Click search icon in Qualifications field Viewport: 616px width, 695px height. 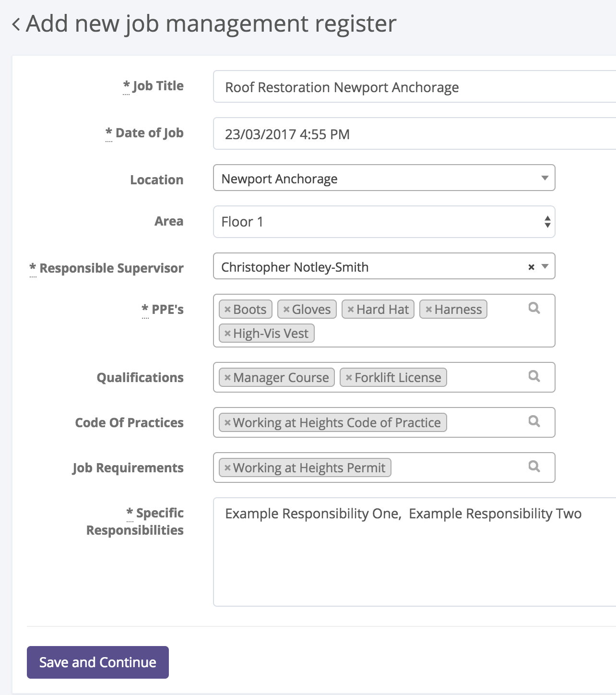click(534, 376)
